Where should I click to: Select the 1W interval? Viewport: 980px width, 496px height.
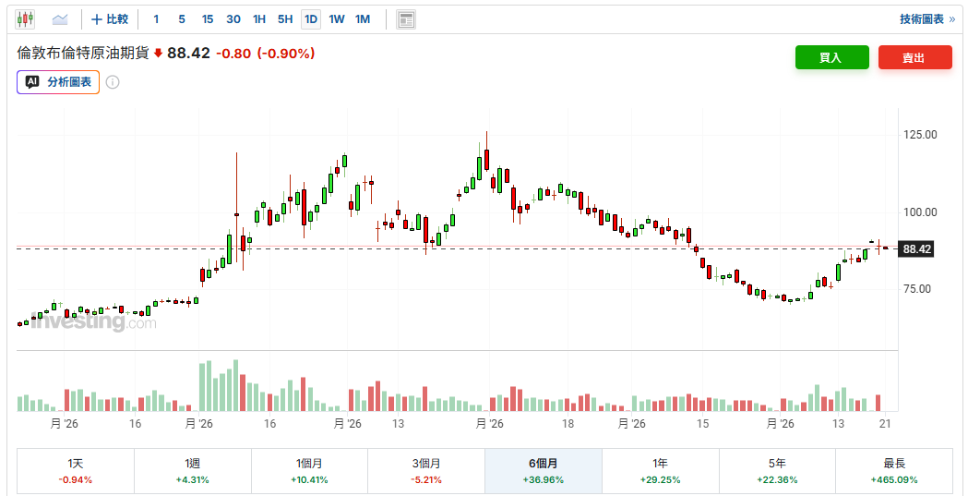point(337,19)
